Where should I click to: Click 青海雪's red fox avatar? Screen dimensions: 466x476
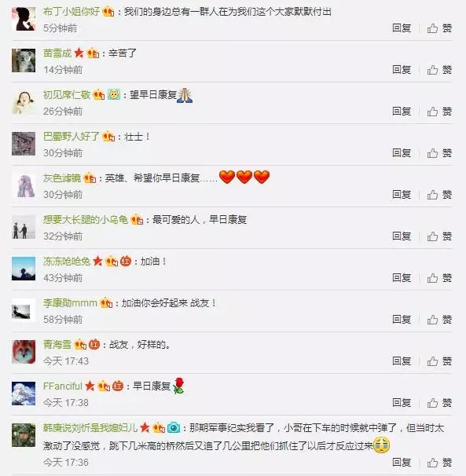(x=24, y=352)
